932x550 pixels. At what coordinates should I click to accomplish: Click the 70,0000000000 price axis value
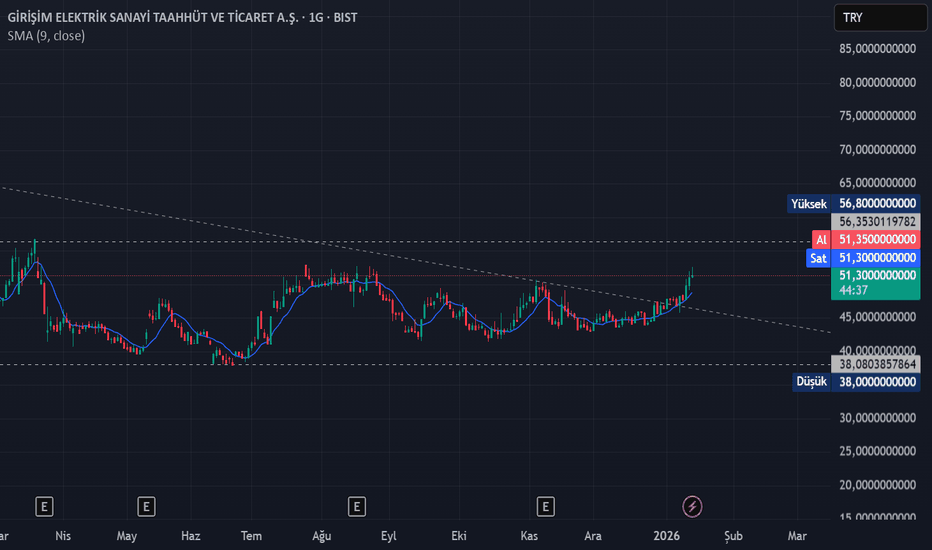877,149
